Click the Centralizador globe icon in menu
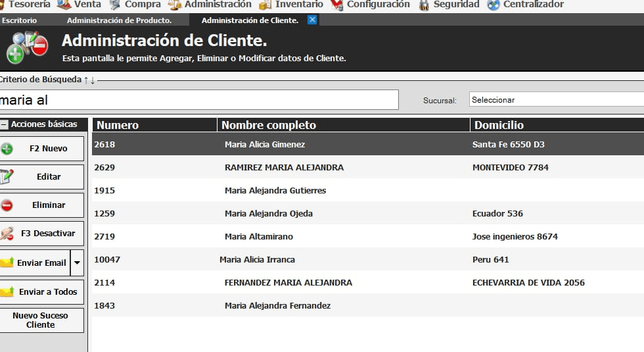 click(x=494, y=5)
